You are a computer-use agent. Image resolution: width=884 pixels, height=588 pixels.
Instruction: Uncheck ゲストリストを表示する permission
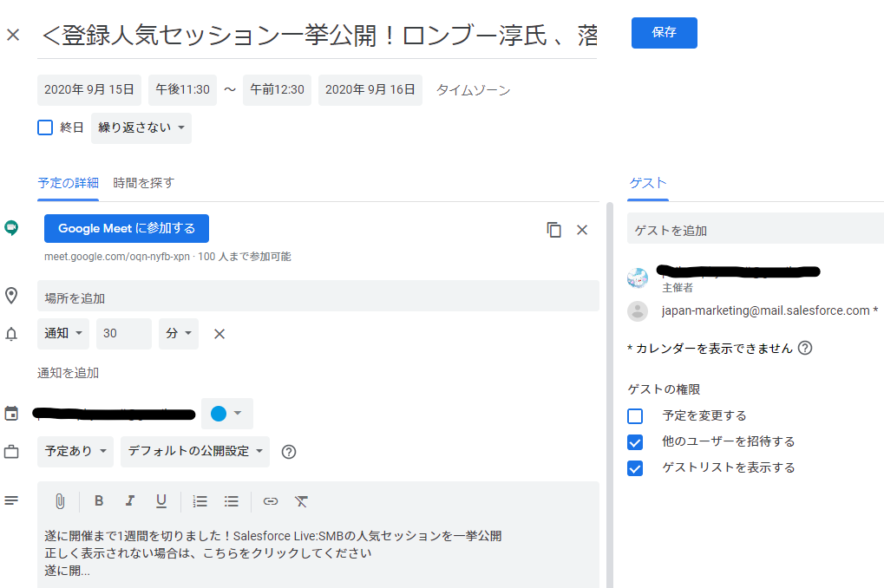tap(635, 468)
